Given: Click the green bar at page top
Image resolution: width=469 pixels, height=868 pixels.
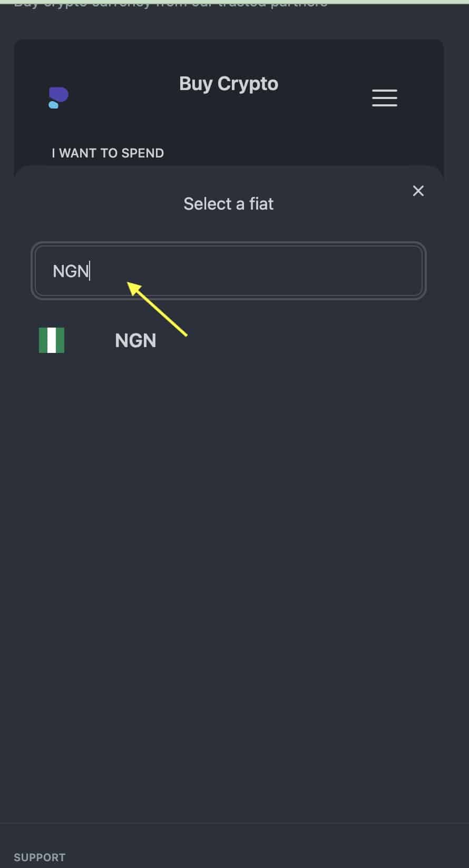Looking at the screenshot, I should (234, 1).
